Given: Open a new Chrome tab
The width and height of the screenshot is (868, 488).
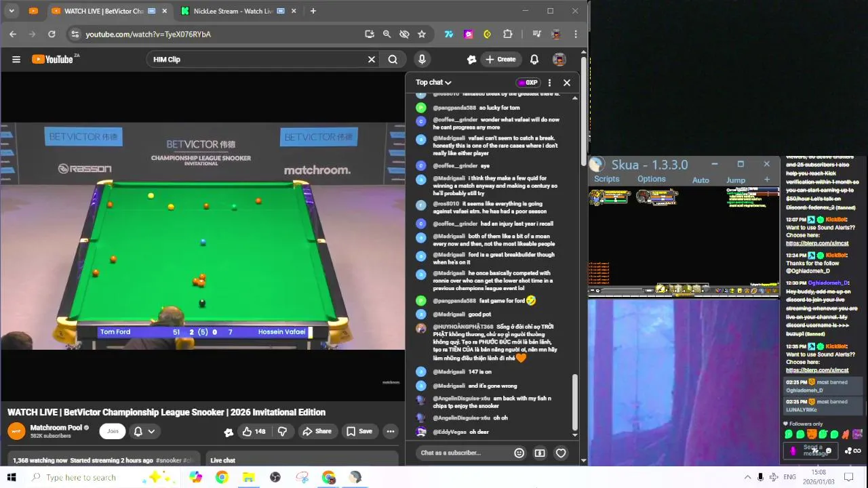Looking at the screenshot, I should pyautogui.click(x=313, y=11).
